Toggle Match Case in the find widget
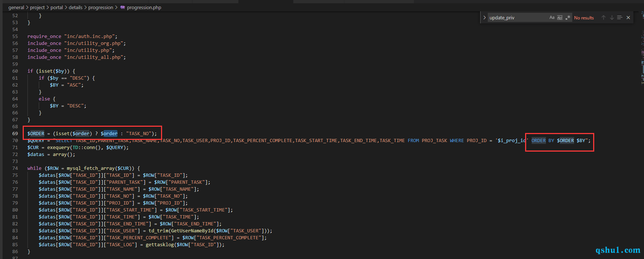 point(552,18)
